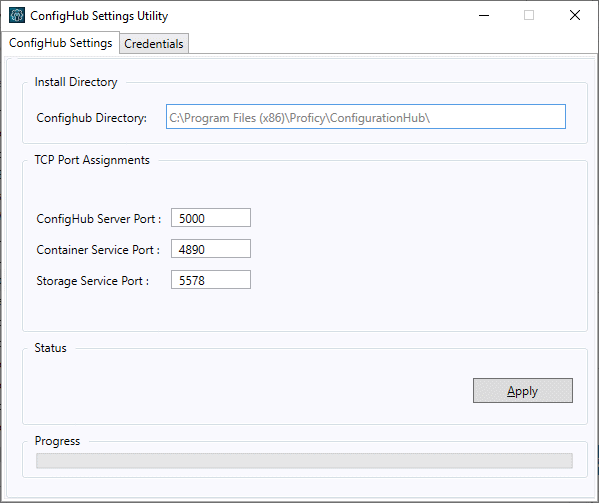
Task: Select the Storage Service Port field
Action: click(x=211, y=280)
